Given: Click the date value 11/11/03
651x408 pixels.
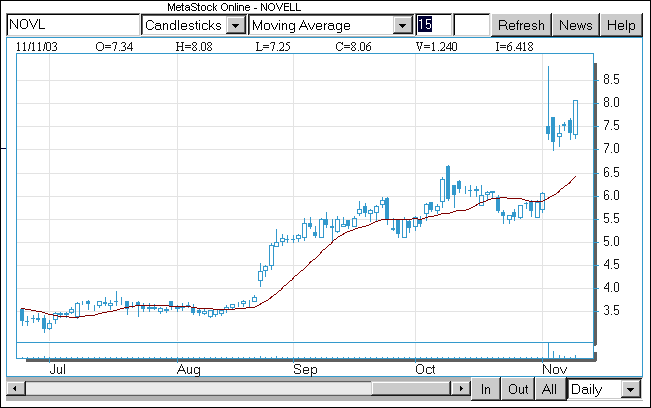Looking at the screenshot, I should 37,46.
